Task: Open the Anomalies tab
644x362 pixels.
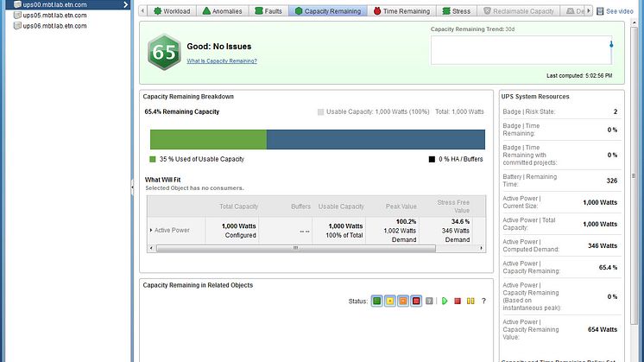Action: [222, 11]
